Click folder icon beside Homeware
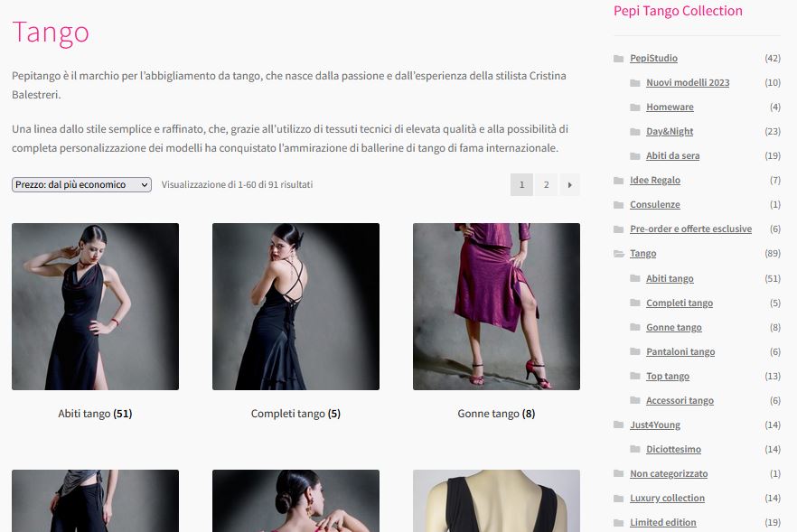This screenshot has width=797, height=532. (635, 107)
